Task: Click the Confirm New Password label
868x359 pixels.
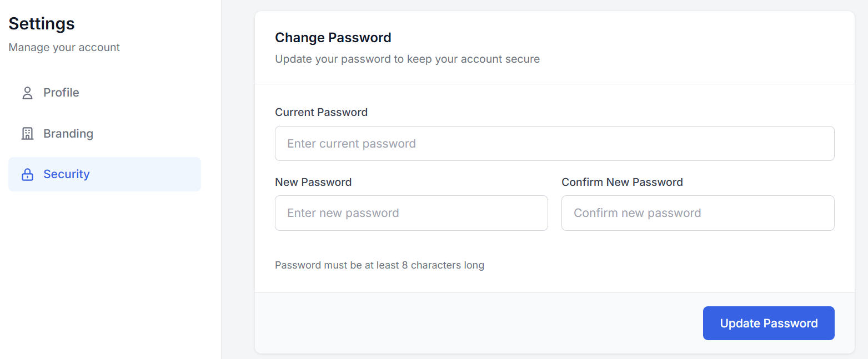Action: tap(622, 182)
